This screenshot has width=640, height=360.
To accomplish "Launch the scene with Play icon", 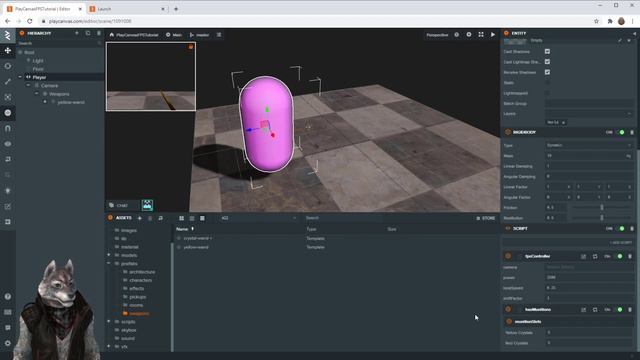I will [x=493, y=35].
